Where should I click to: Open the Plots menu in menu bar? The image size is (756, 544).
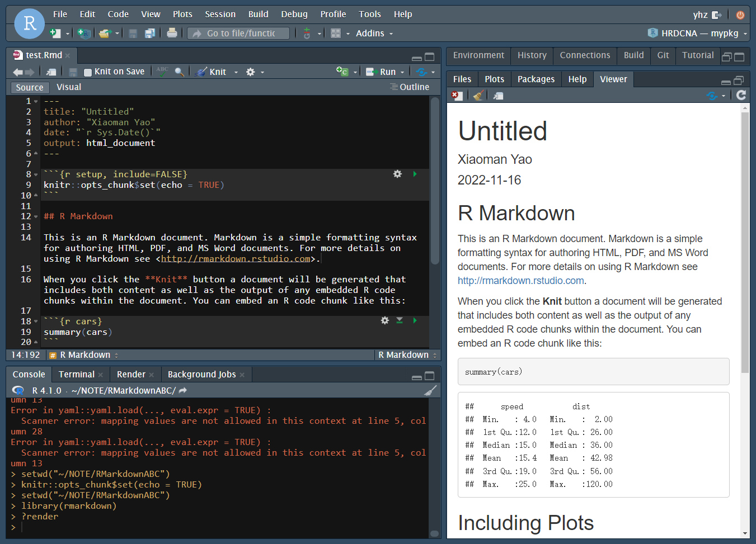click(182, 15)
